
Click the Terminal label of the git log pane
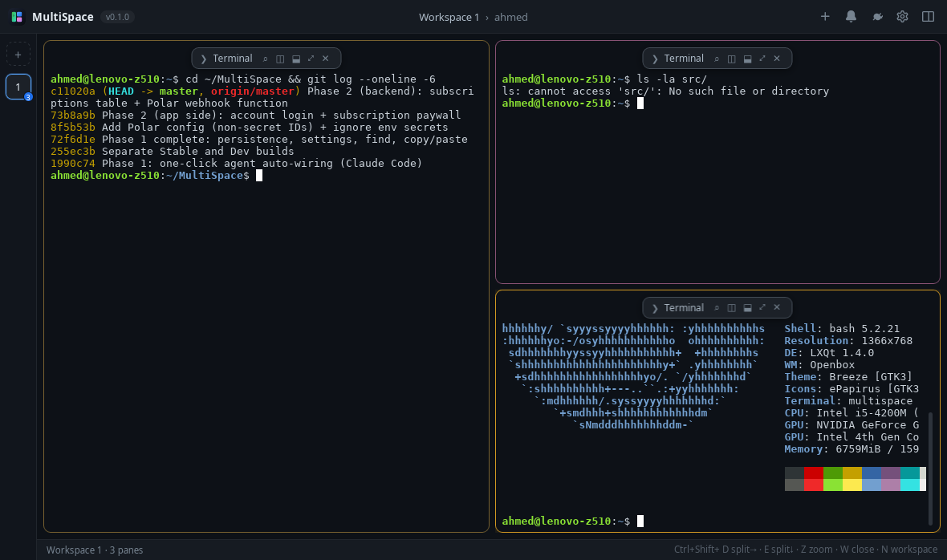(233, 59)
